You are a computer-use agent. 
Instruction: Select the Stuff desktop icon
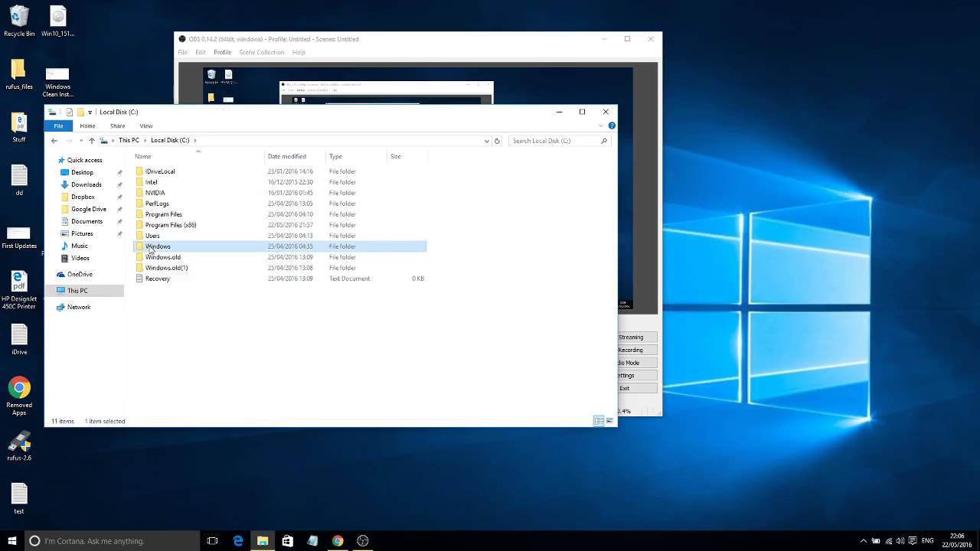[19, 127]
